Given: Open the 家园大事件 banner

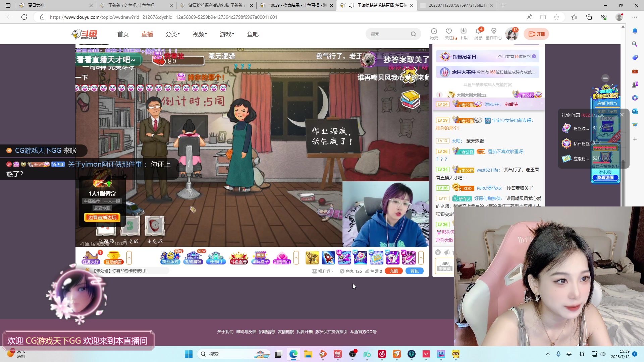Looking at the screenshot, I should 488,72.
